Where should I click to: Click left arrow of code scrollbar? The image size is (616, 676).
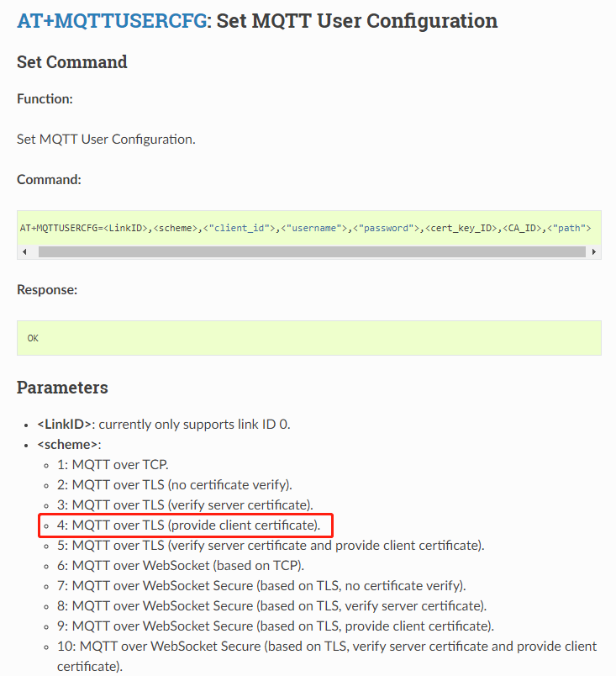coord(24,251)
